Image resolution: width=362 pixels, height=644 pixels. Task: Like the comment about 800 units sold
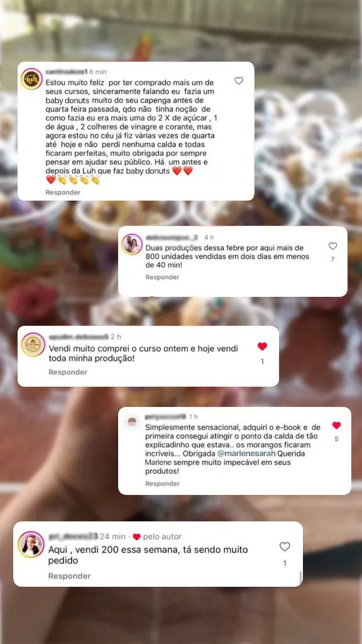pyautogui.click(x=333, y=246)
